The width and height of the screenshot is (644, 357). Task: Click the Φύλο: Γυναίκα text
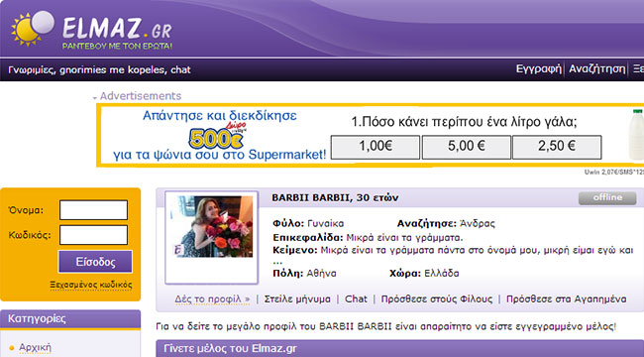[308, 224]
